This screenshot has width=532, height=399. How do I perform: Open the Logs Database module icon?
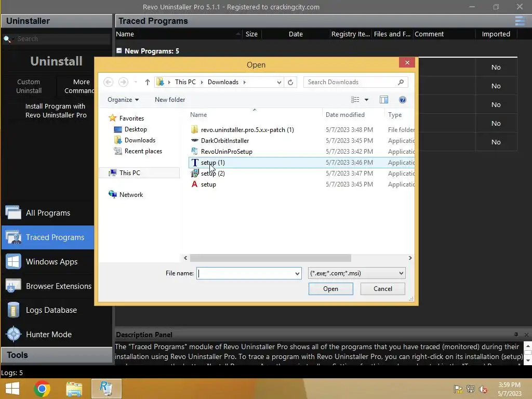(13, 310)
